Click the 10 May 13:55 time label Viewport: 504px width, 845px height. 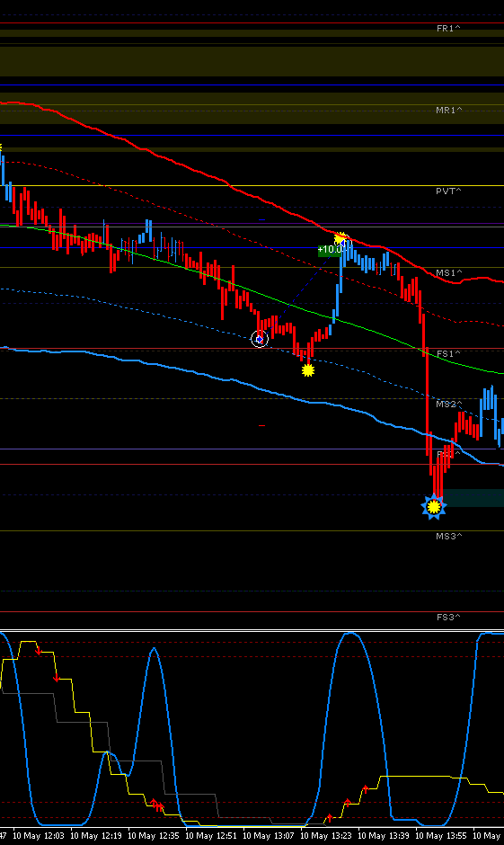[441, 836]
